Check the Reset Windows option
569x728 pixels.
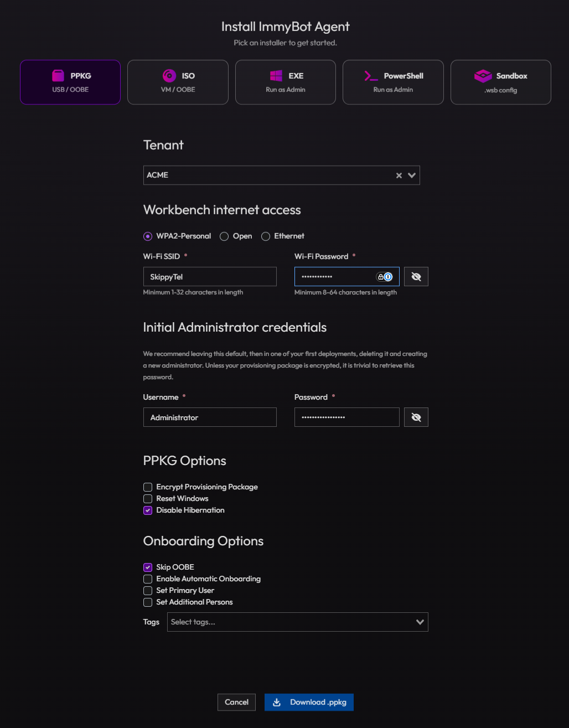tap(148, 499)
